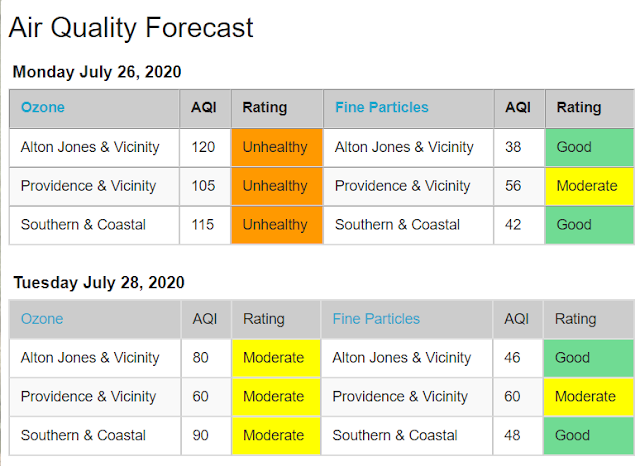Select the Monday ozone AQI value 105
This screenshot has height=466, width=640.
[x=203, y=186]
